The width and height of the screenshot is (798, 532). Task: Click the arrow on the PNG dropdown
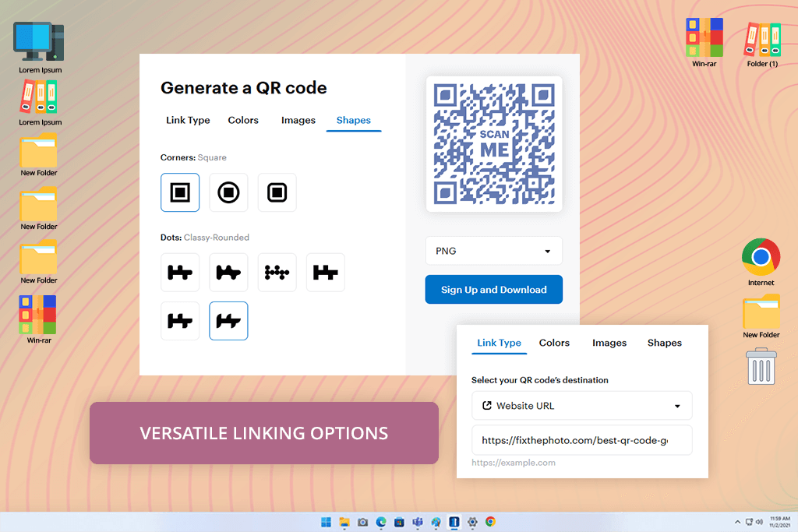pos(548,252)
